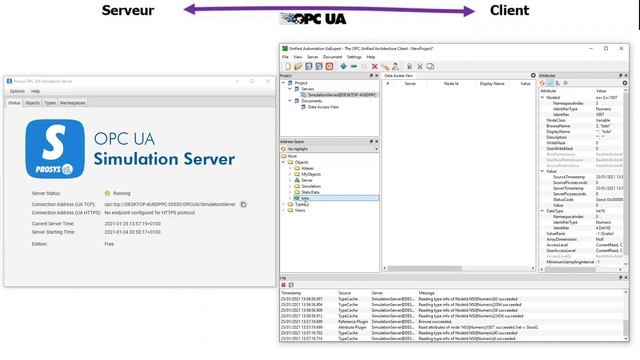Click the fourth icon in the Attributes toolbar
Screen dimensions: 640x360
[566, 83]
